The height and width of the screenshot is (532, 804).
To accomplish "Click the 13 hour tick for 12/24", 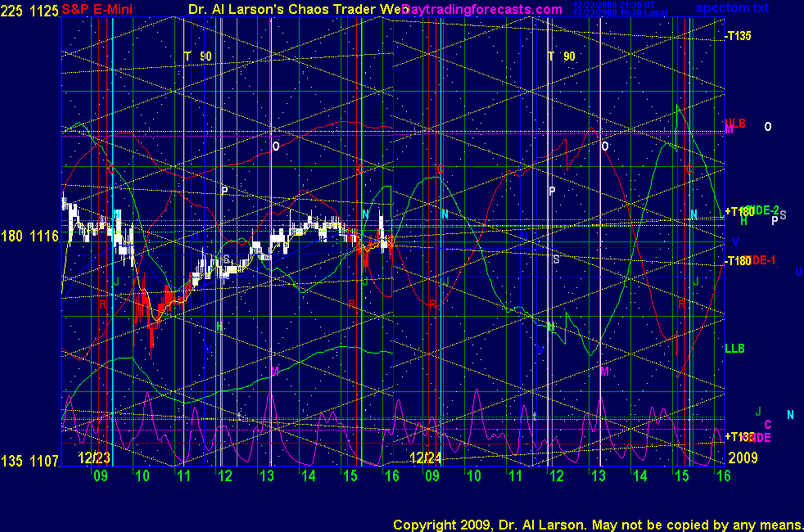I will coord(598,476).
